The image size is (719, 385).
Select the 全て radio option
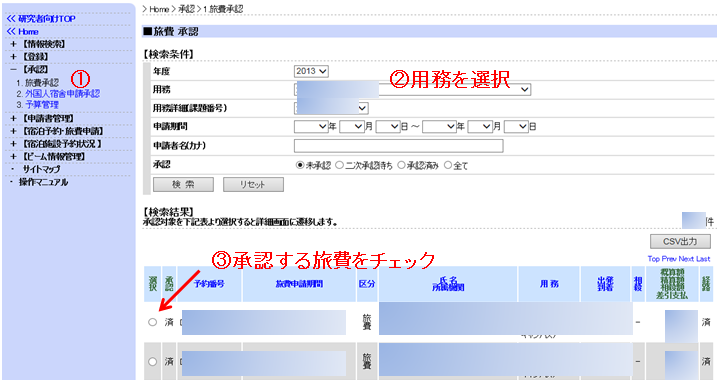point(448,165)
